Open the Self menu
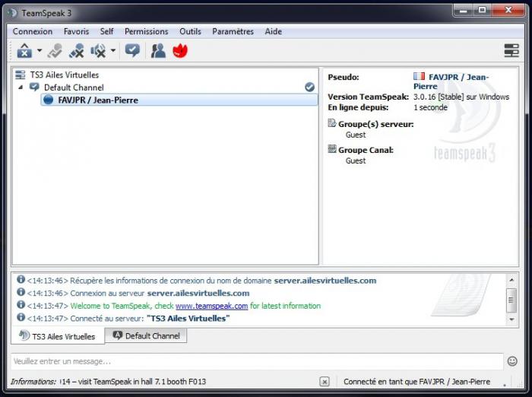Screen dimensions: 532x397 tap(106, 31)
